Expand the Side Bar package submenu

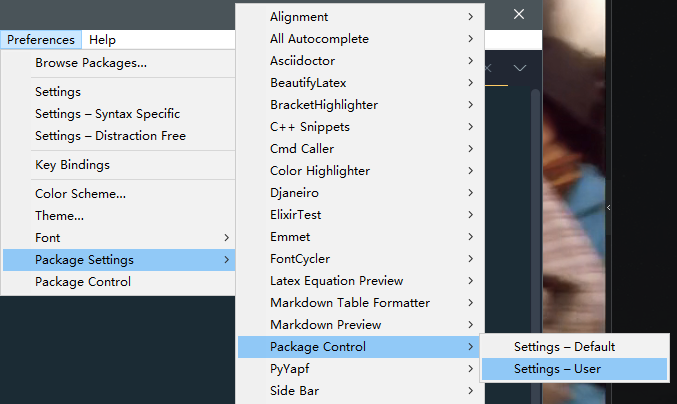294,391
